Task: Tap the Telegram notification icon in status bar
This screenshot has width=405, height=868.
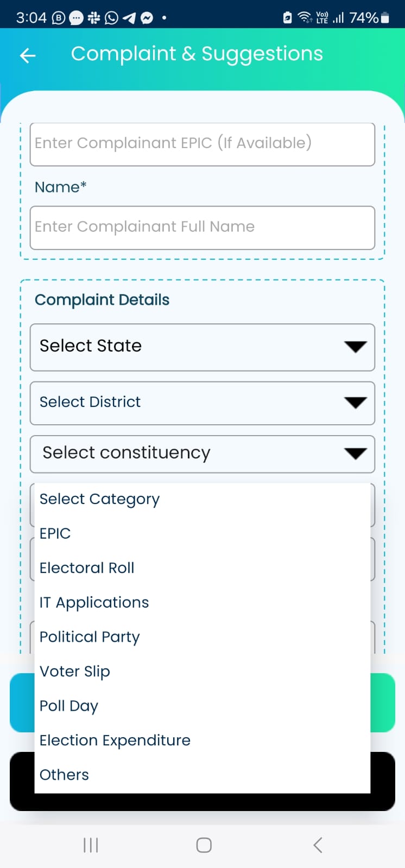Action: (x=129, y=18)
